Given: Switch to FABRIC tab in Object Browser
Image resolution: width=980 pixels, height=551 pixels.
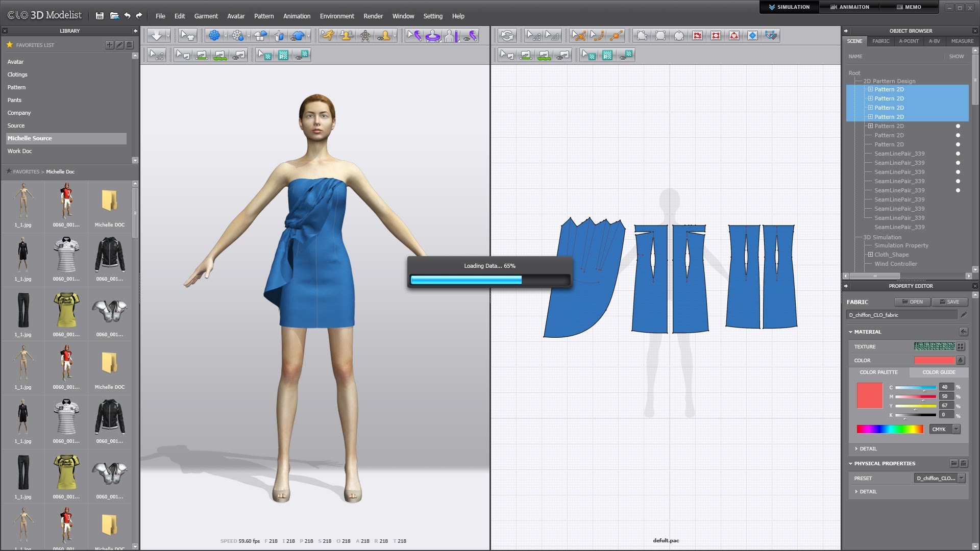Looking at the screenshot, I should click(880, 41).
